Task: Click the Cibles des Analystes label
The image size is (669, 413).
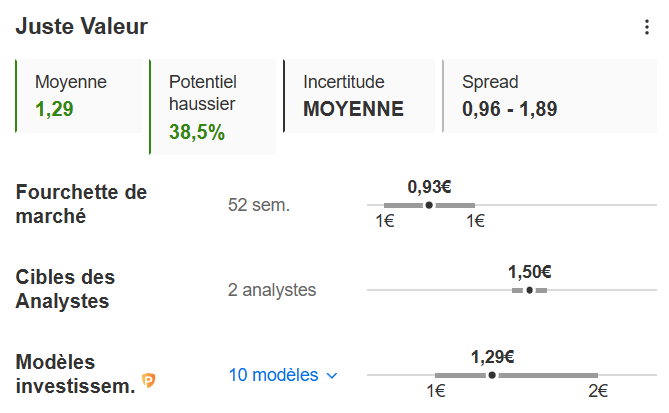Action: click(x=66, y=289)
